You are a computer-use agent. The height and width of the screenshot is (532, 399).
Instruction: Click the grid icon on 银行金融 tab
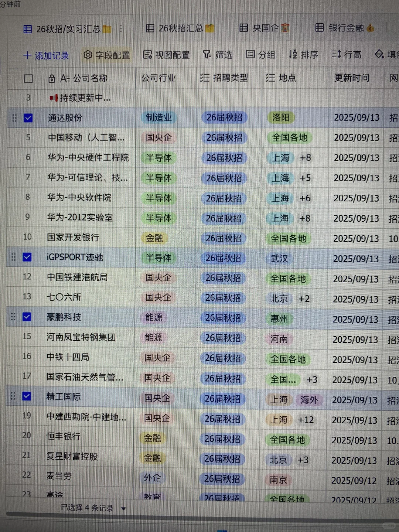point(320,28)
